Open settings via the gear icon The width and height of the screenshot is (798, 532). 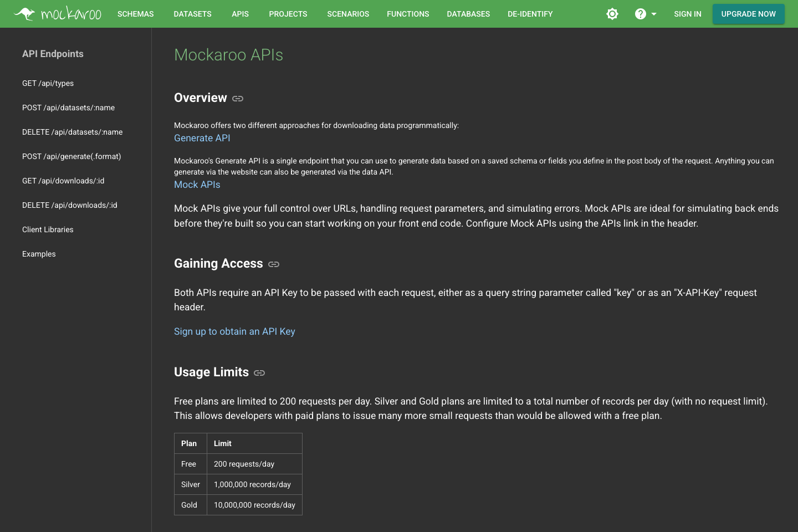pyautogui.click(x=612, y=14)
